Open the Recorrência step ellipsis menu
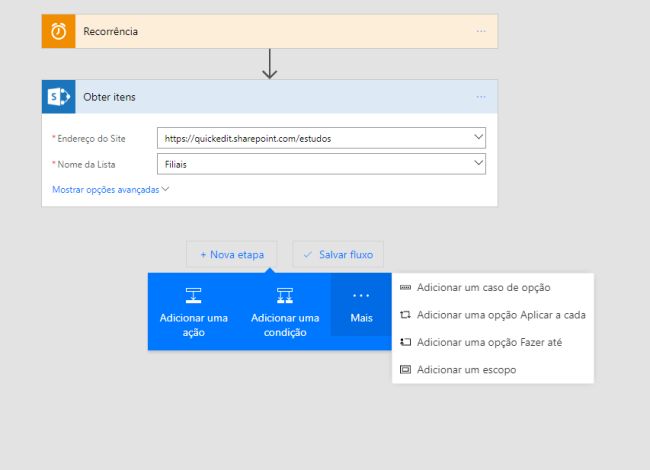The image size is (650, 470). pos(481,31)
